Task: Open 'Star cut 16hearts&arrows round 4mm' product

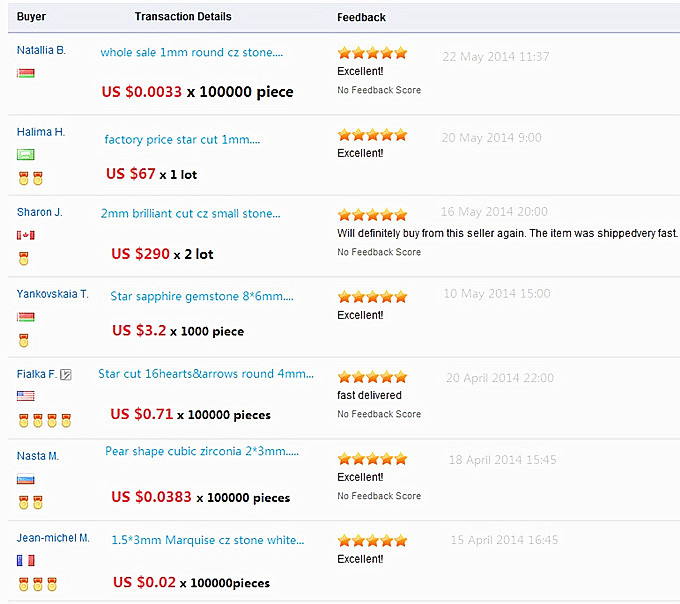Action: coord(206,374)
